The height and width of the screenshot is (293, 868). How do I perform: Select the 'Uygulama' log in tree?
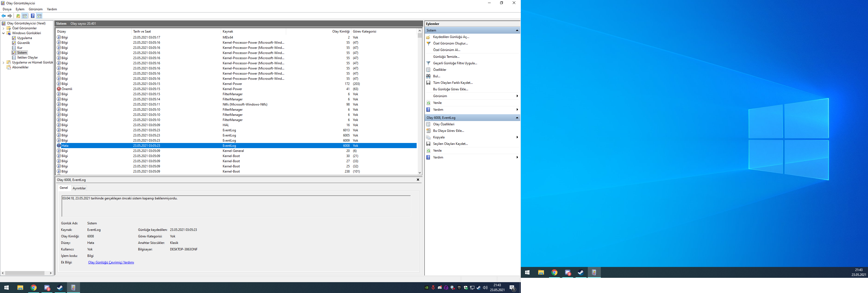click(x=25, y=38)
